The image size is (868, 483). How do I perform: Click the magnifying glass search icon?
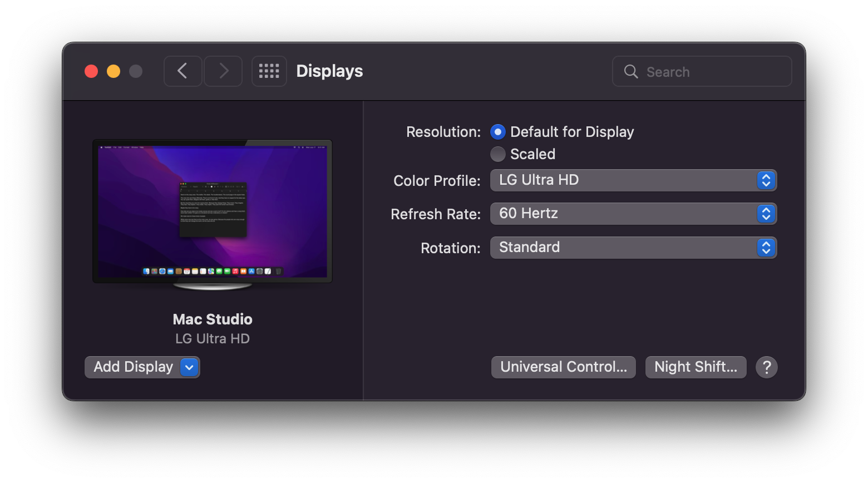coord(631,71)
